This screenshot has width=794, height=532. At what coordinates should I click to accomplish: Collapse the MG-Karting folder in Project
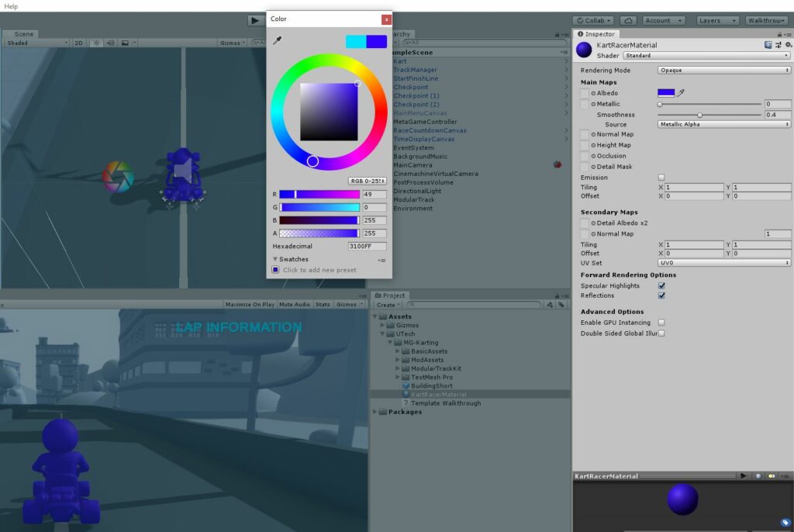pos(391,342)
